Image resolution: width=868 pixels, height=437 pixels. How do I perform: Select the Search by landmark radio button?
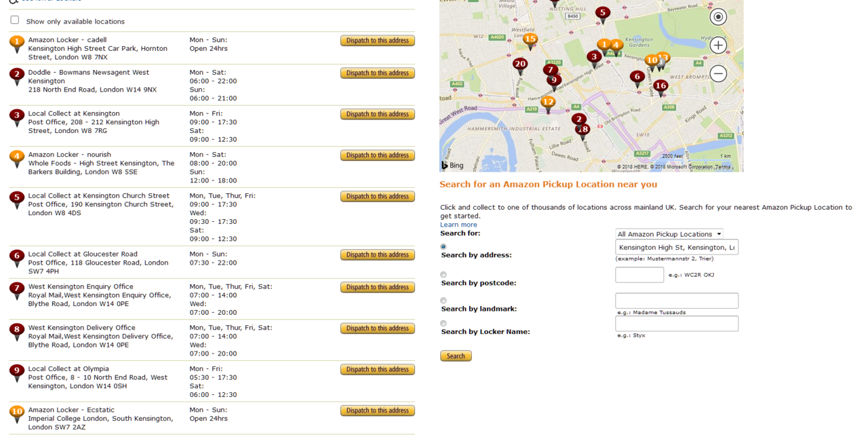click(x=443, y=301)
